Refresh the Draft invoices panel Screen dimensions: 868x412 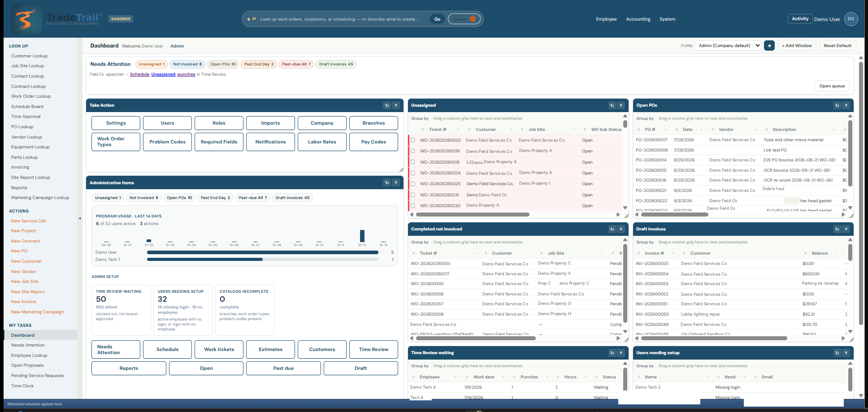(837, 229)
